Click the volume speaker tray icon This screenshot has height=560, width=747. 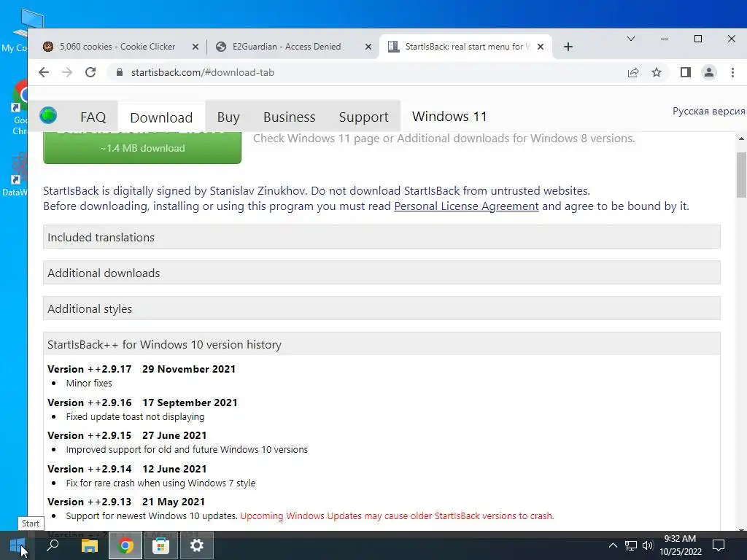pyautogui.click(x=648, y=545)
